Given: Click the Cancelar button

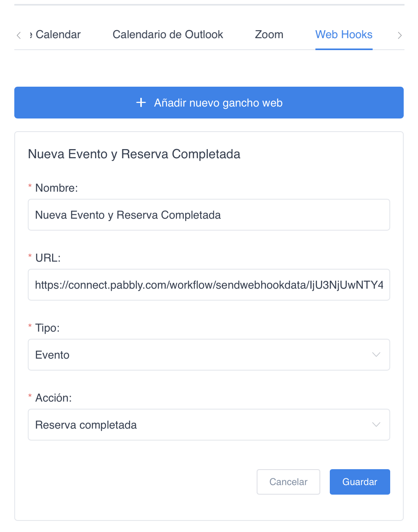Looking at the screenshot, I should 288,482.
